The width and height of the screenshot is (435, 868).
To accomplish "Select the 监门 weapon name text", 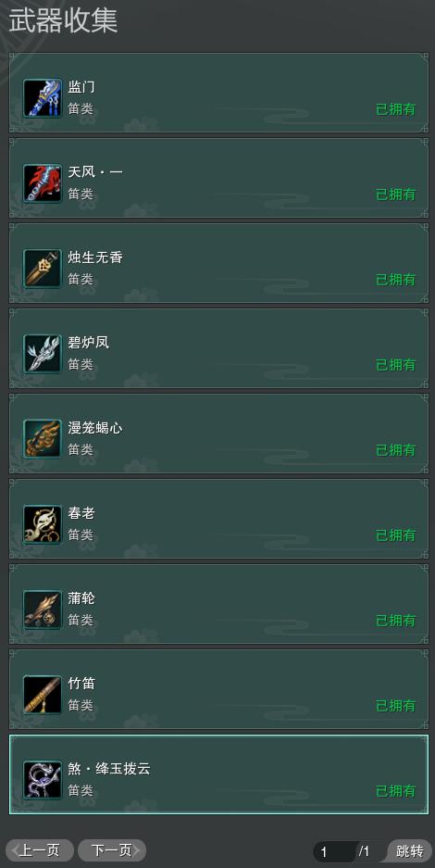I will (81, 87).
